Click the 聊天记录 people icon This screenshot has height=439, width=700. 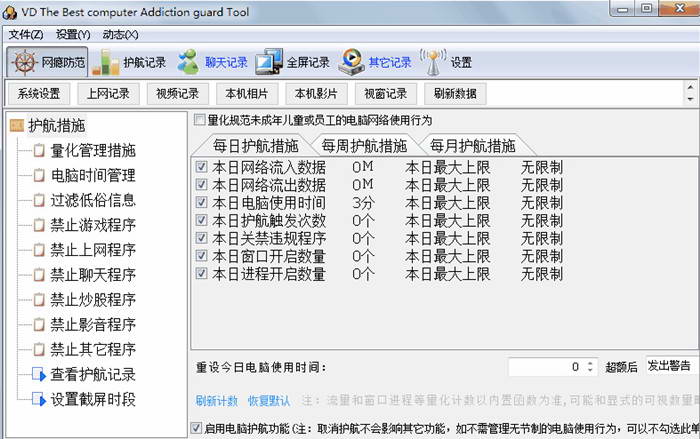188,62
